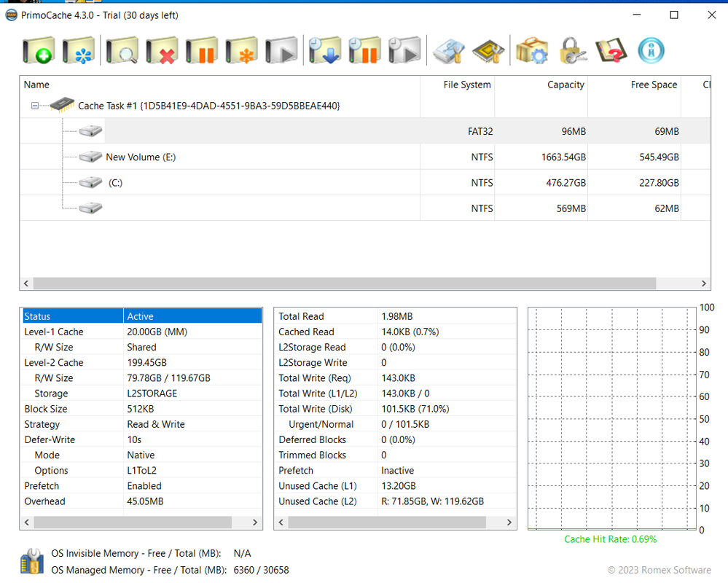This screenshot has width=728, height=583.
Task: Click the frozen cache task snowflake icon
Action: tap(78, 50)
